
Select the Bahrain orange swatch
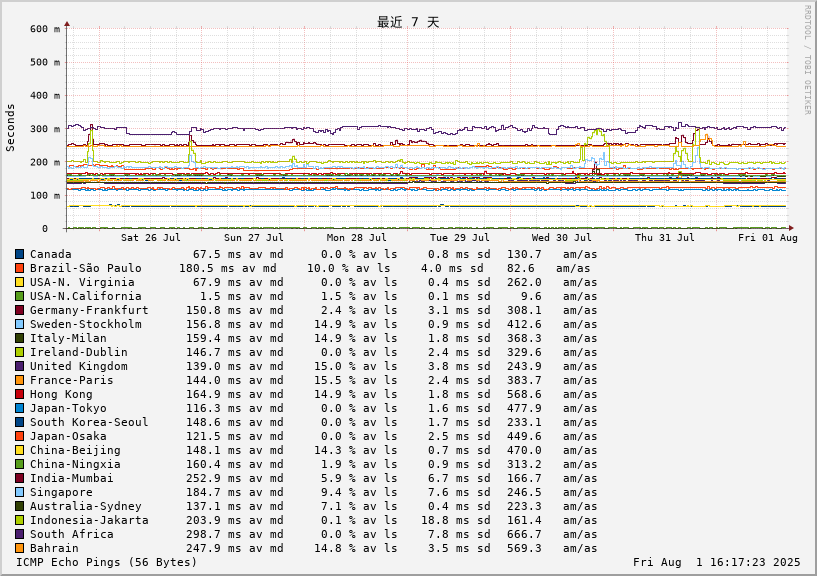coord(20,548)
